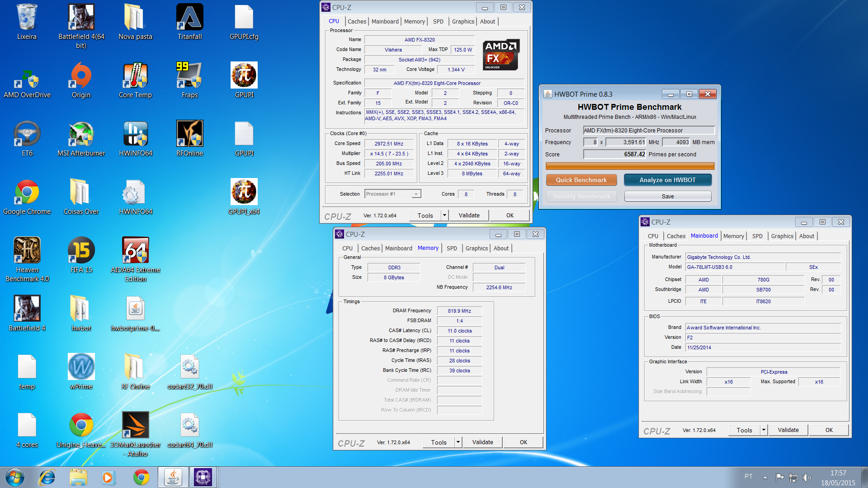The height and width of the screenshot is (488, 868).
Task: Launch FIFA 15 from desktop
Action: (81, 255)
